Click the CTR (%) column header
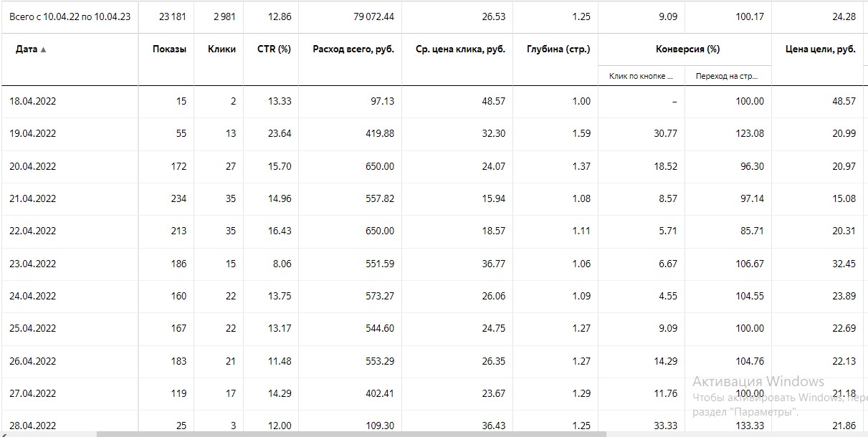The width and height of the screenshot is (868, 437). tap(274, 49)
